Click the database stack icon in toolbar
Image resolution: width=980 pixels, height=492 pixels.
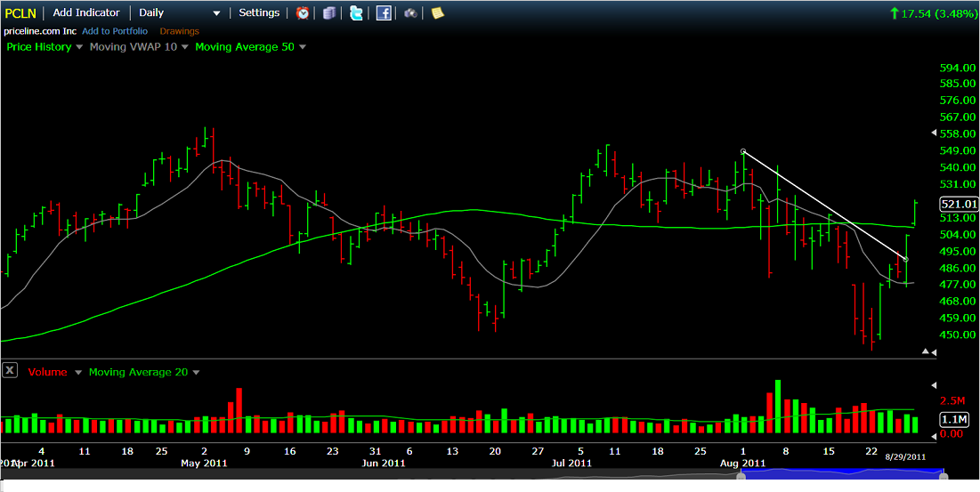tap(329, 12)
